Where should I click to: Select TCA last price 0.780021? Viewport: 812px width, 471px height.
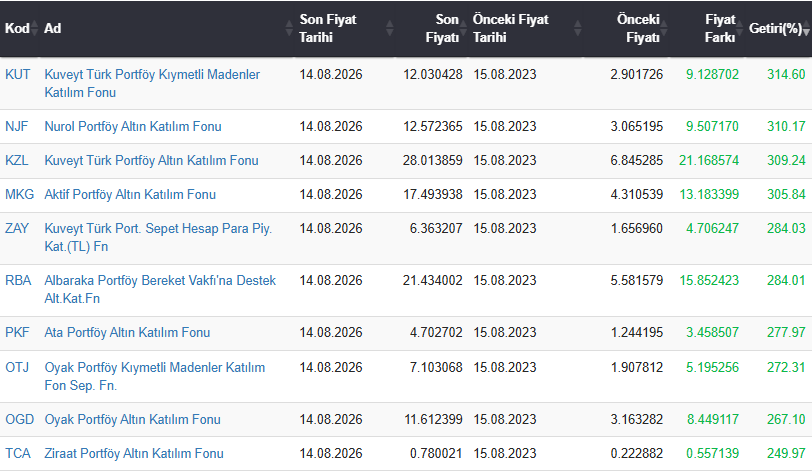436,453
